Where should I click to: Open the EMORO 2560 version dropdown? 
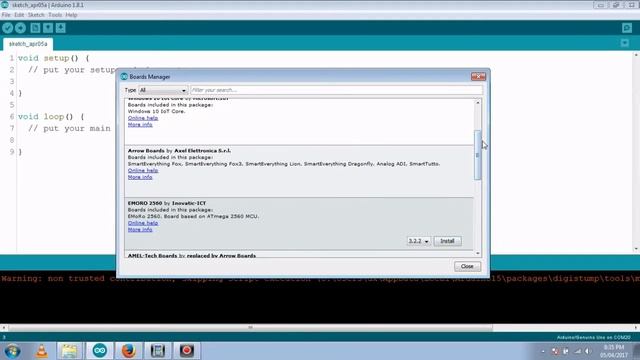tap(418, 241)
